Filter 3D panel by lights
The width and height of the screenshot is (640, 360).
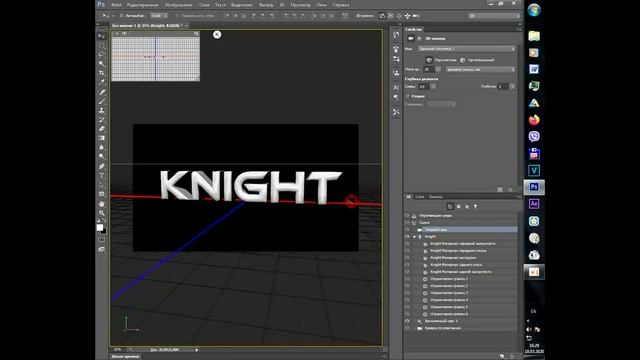[476, 207]
